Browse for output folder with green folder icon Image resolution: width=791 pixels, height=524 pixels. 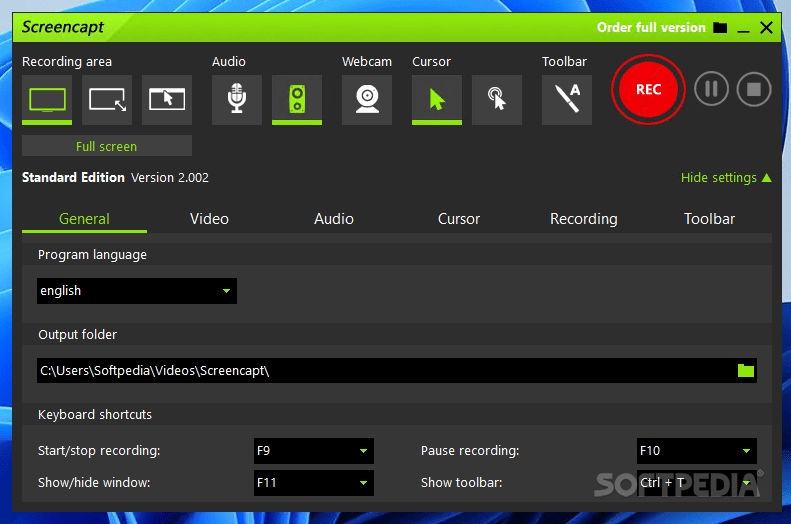746,371
